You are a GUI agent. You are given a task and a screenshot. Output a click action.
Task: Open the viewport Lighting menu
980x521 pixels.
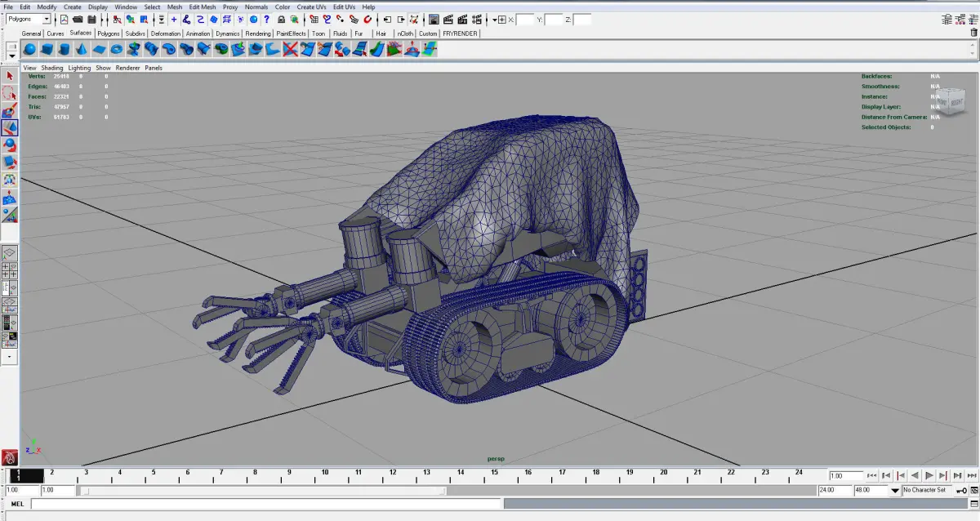[x=79, y=68]
